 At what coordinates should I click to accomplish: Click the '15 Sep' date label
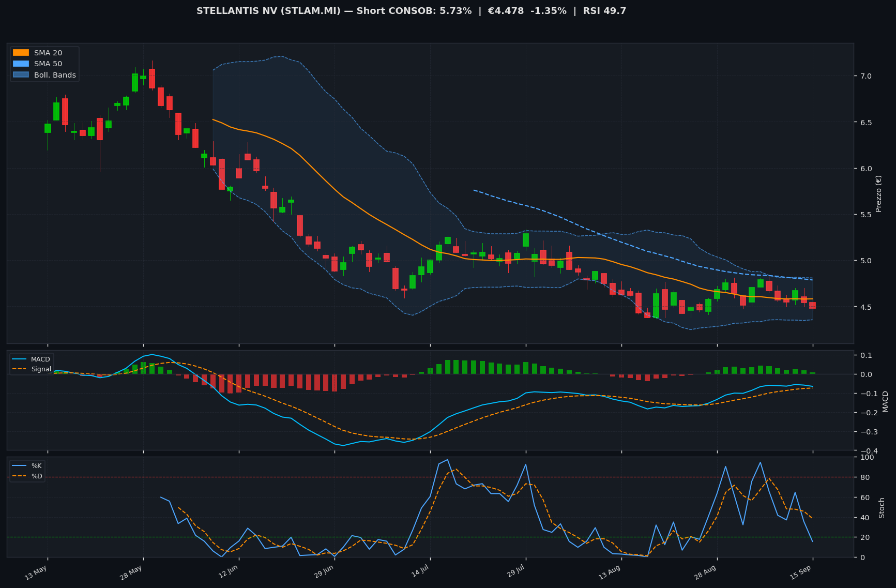(801, 573)
